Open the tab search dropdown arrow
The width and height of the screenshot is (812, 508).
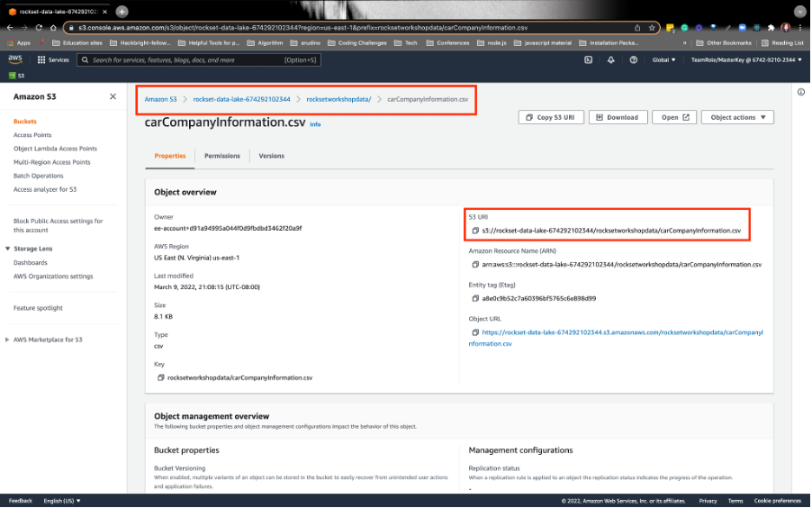point(800,12)
